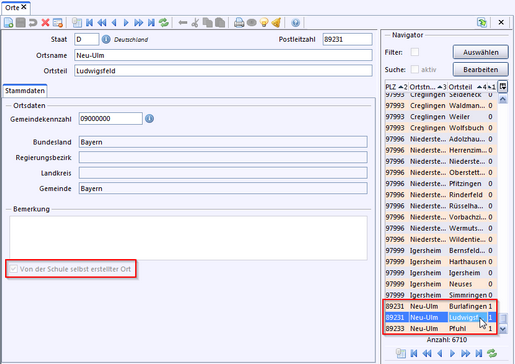Viewport: 515px width, 364px height.
Task: Sort list by Ortsteil column header
Action: click(x=467, y=87)
